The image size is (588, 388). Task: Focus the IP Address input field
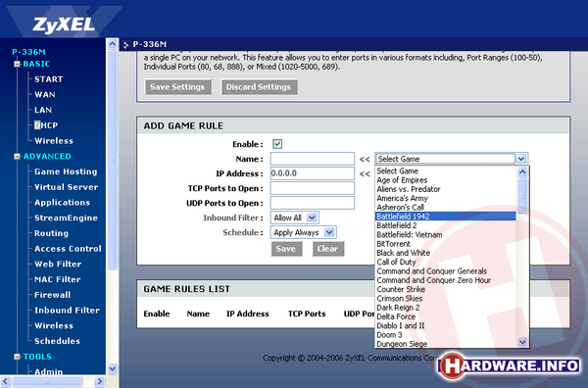pyautogui.click(x=312, y=173)
